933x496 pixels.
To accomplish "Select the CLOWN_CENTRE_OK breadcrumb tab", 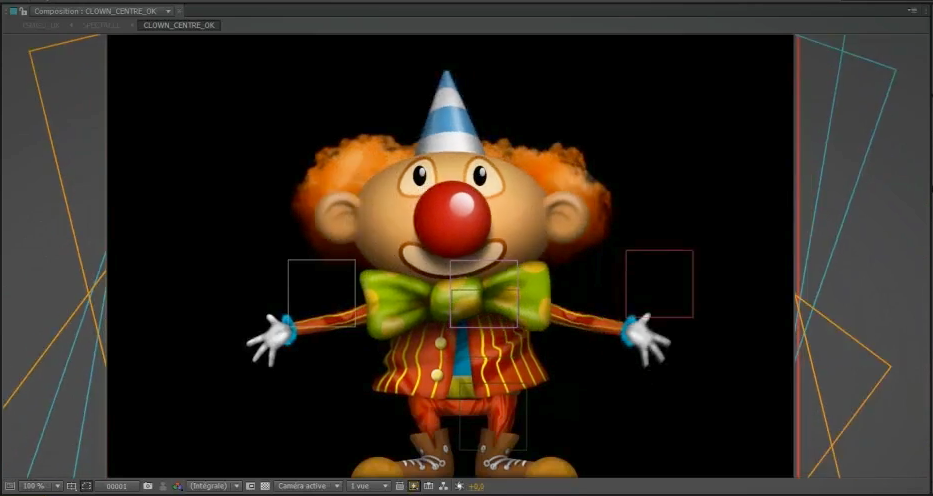I will (179, 25).
